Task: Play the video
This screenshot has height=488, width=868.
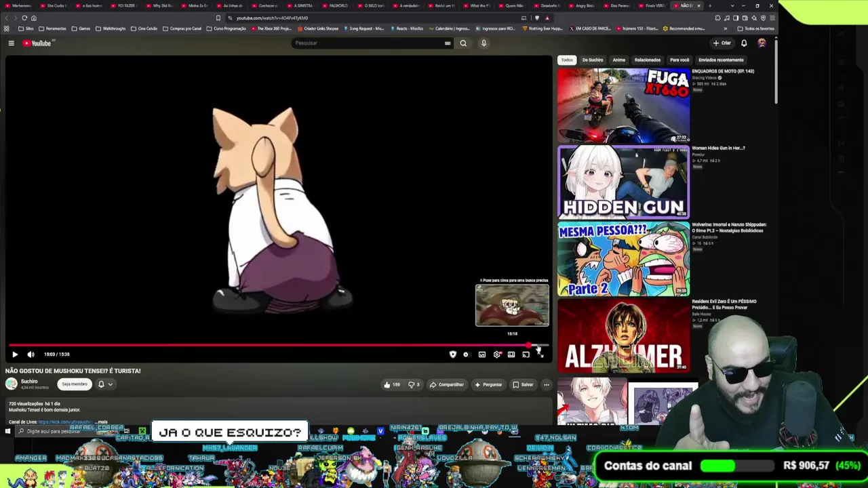Action: click(x=15, y=354)
